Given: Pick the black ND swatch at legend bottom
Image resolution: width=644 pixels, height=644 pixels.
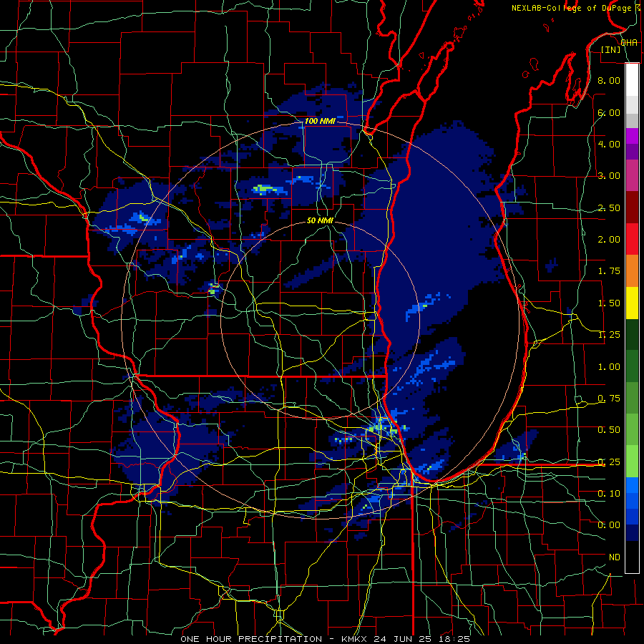Looking at the screenshot, I should click(x=632, y=557).
